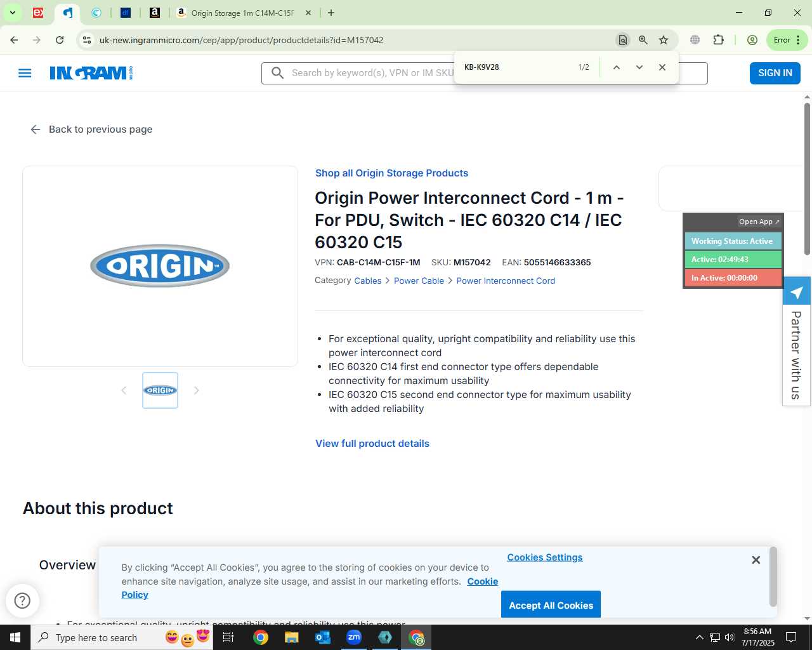Show next product image arrow
Image resolution: width=812 pixels, height=650 pixels.
(x=196, y=390)
